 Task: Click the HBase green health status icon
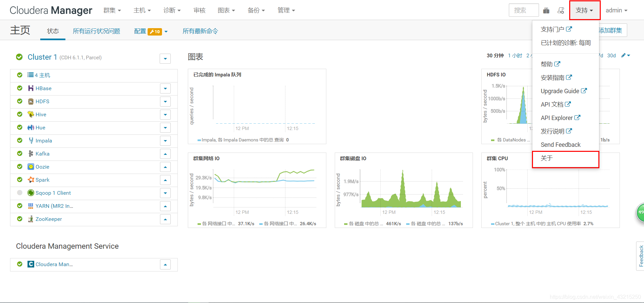tap(20, 88)
